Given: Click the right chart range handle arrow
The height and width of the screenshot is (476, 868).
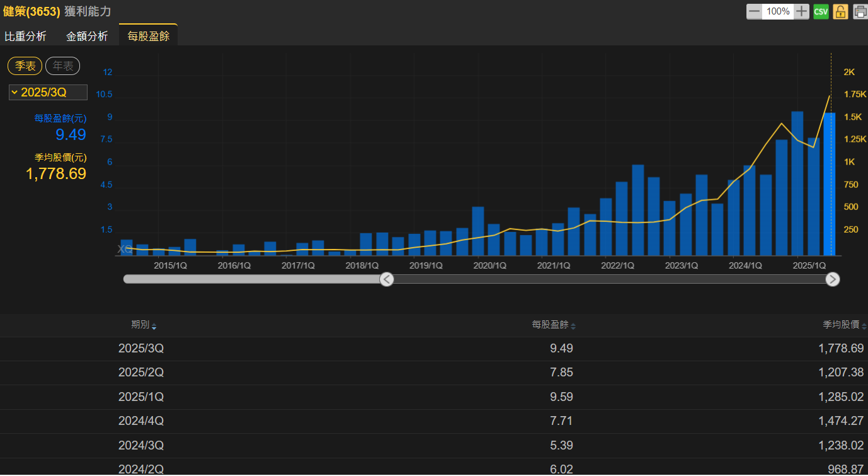Looking at the screenshot, I should 833,279.
